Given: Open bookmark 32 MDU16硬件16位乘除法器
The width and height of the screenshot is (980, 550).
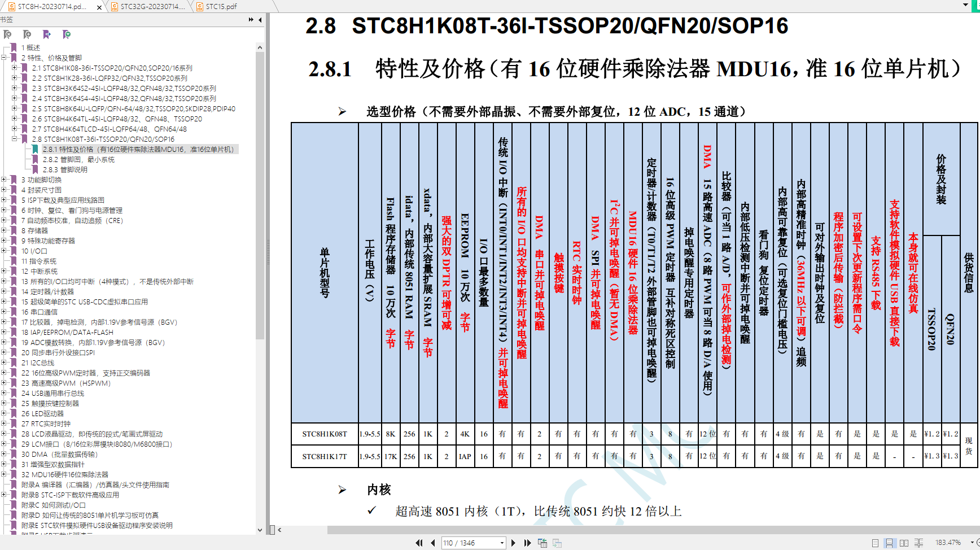Looking at the screenshot, I should 65,475.
